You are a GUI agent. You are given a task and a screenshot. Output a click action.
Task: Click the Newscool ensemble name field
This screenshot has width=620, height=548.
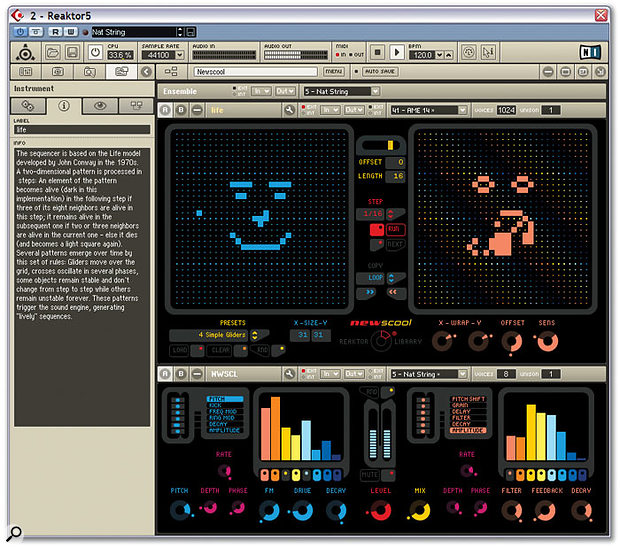pyautogui.click(x=256, y=72)
